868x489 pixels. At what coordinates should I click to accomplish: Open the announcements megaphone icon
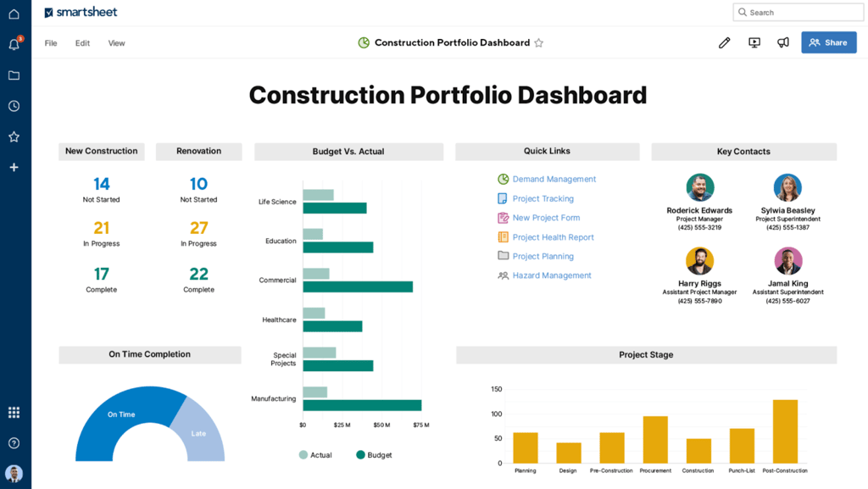click(782, 42)
